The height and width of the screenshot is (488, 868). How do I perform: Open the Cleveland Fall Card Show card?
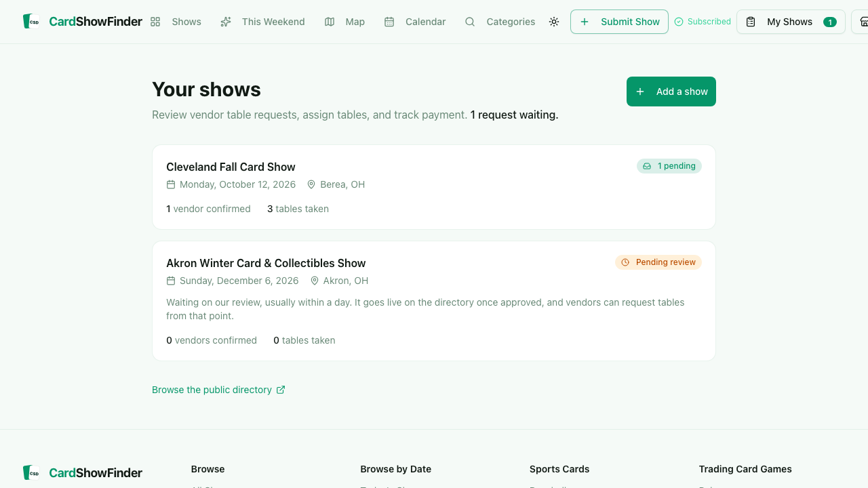(x=434, y=187)
